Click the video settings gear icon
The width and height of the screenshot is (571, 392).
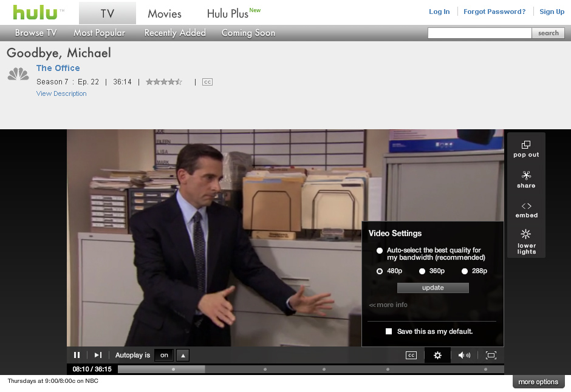point(437,355)
